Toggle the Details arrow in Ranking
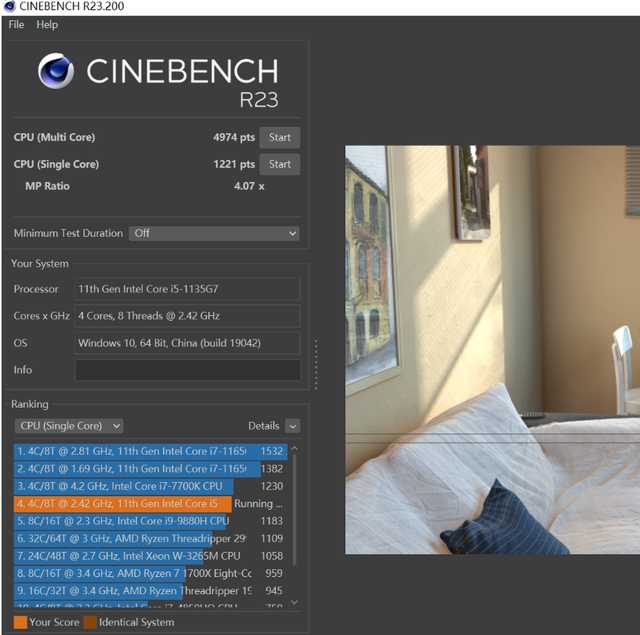Screen dimensions: 640x635 (x=292, y=426)
